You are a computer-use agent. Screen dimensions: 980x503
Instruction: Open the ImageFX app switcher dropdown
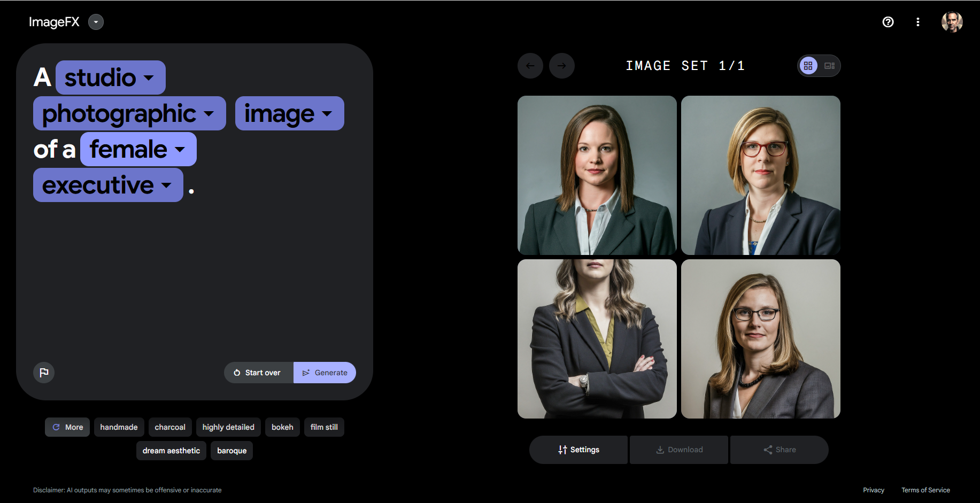pos(96,22)
